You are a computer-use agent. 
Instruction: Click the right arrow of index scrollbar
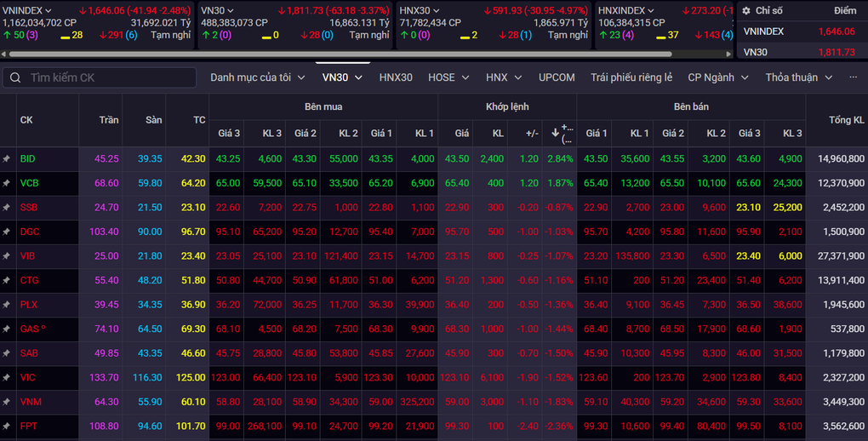[728, 54]
